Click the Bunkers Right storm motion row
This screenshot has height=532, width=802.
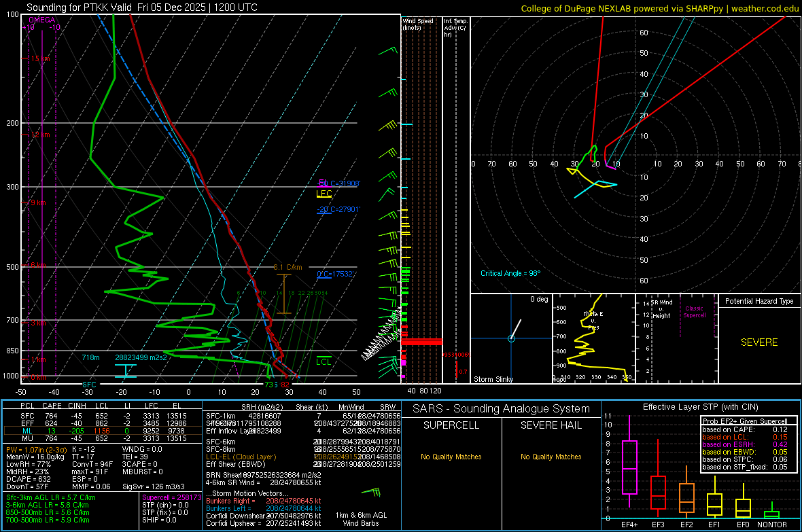point(264,501)
